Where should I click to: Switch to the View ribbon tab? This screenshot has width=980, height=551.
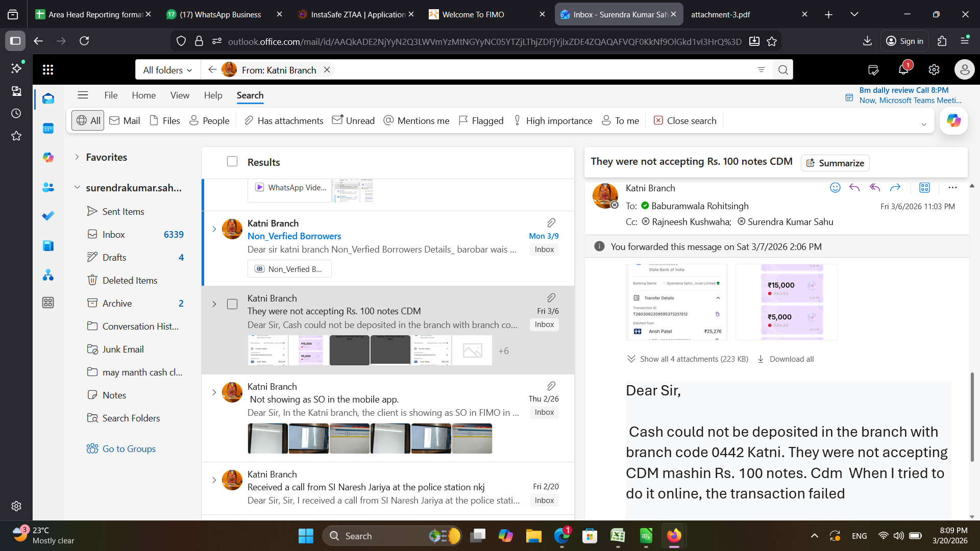180,95
